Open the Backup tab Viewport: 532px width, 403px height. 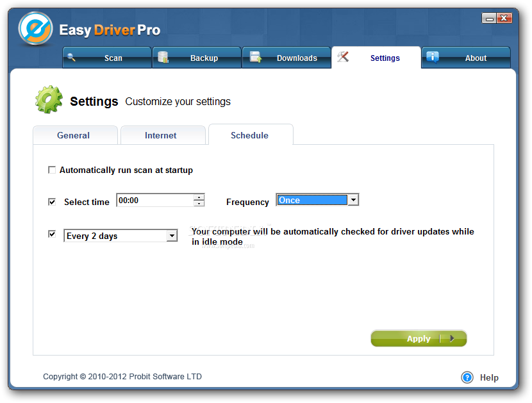(197, 58)
